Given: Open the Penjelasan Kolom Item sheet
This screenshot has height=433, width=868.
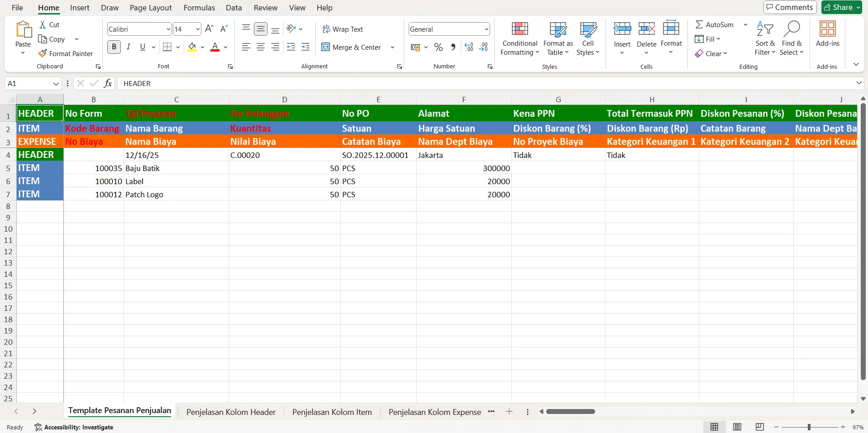Looking at the screenshot, I should pos(332,412).
